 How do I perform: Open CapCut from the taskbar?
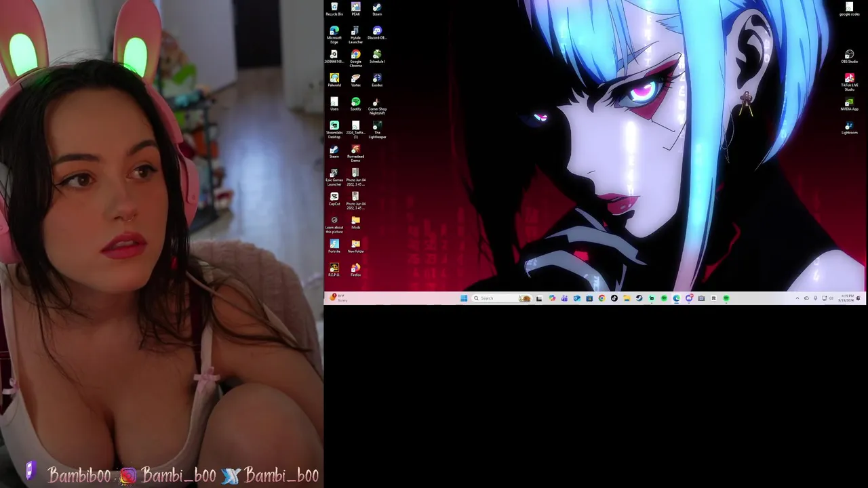coord(713,298)
